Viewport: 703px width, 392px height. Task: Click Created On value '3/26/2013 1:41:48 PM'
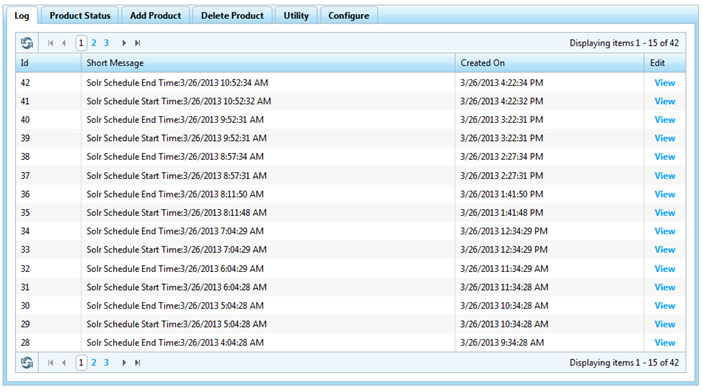[x=502, y=213]
